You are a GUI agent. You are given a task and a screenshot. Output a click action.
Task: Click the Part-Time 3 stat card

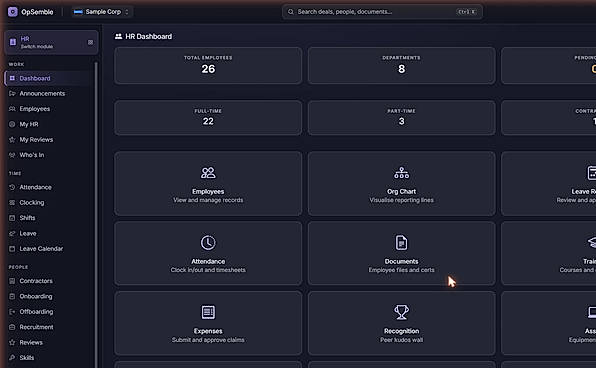click(401, 117)
